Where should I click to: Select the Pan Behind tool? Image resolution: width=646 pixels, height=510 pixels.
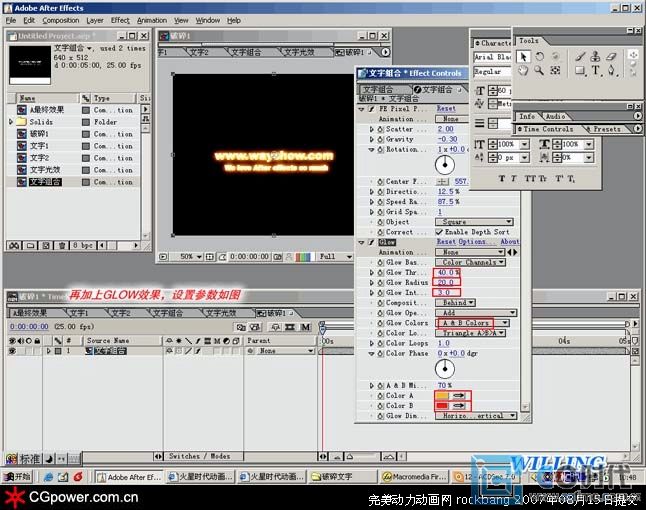[555, 71]
